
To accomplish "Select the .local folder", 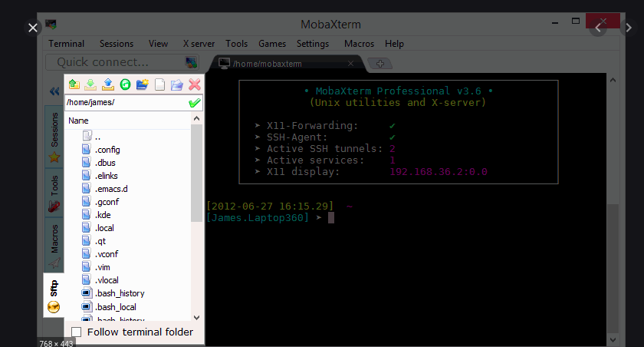I will [x=98, y=228].
